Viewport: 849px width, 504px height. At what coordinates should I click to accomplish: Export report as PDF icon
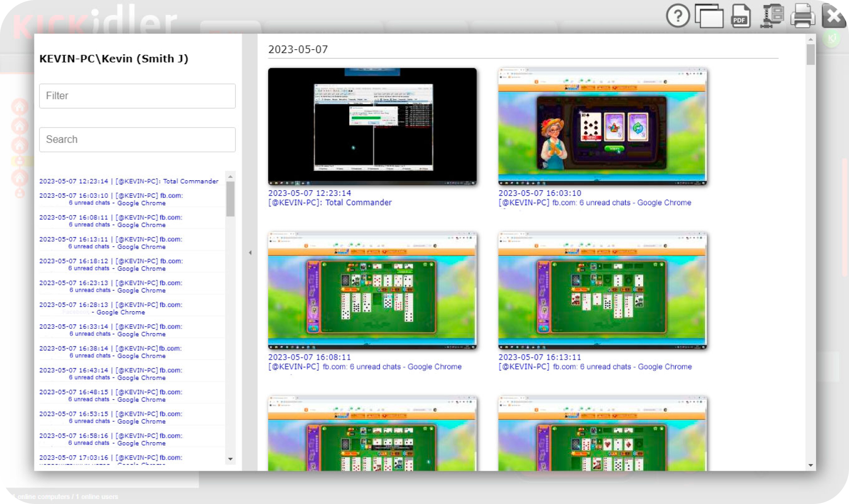(x=741, y=16)
